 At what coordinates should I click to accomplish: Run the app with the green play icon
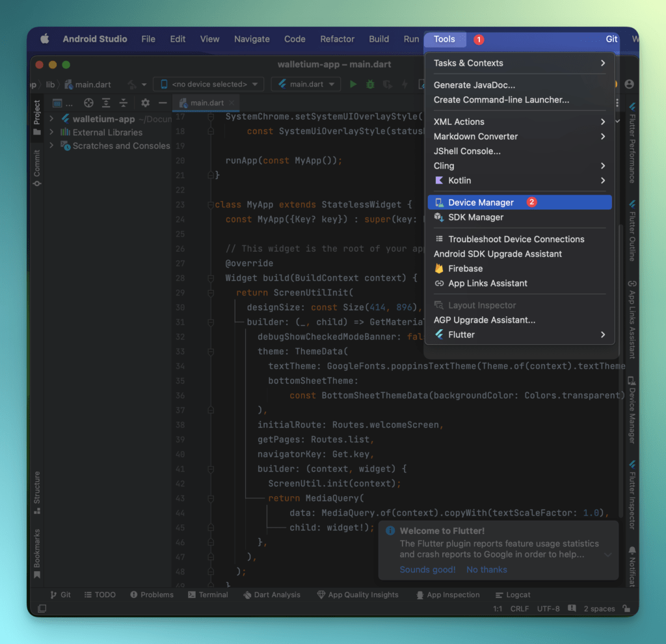point(353,84)
